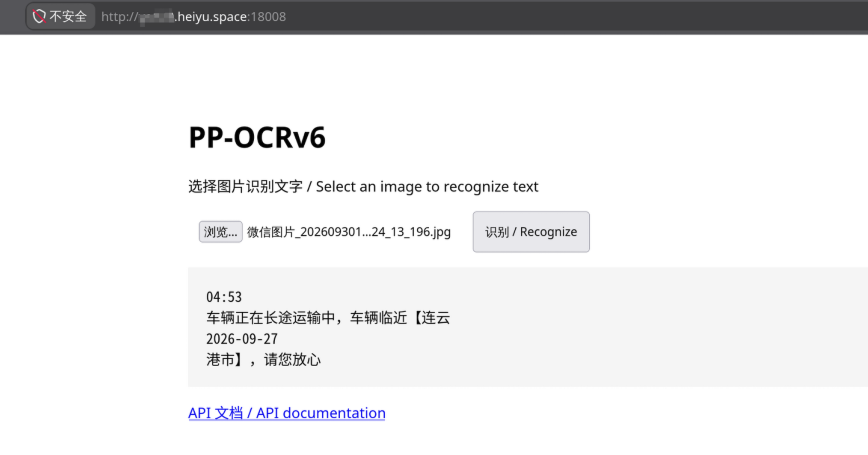This screenshot has height=455, width=868.
Task: Click the 18008 port number in URL
Action: [x=269, y=17]
